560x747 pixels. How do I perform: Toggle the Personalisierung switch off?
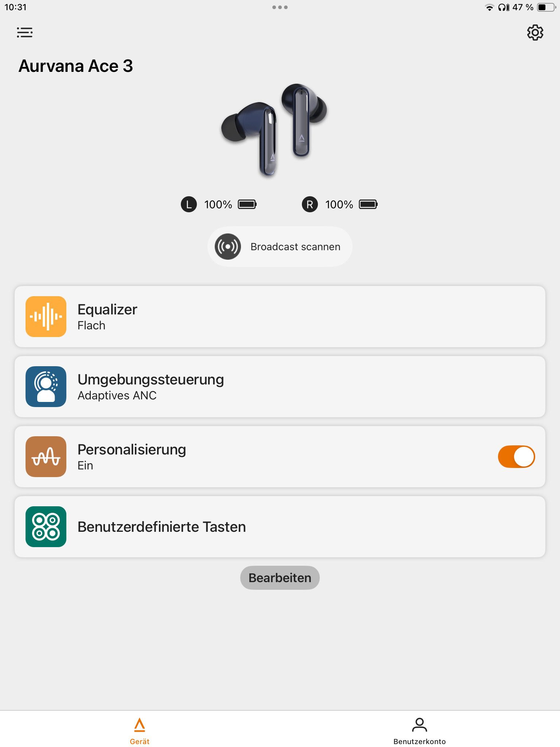click(x=516, y=457)
